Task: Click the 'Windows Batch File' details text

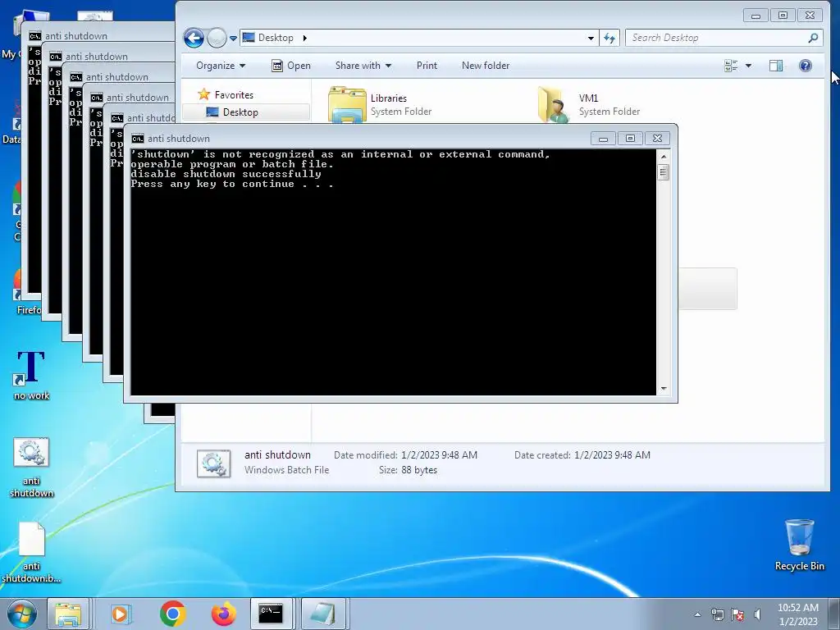Action: coord(286,470)
